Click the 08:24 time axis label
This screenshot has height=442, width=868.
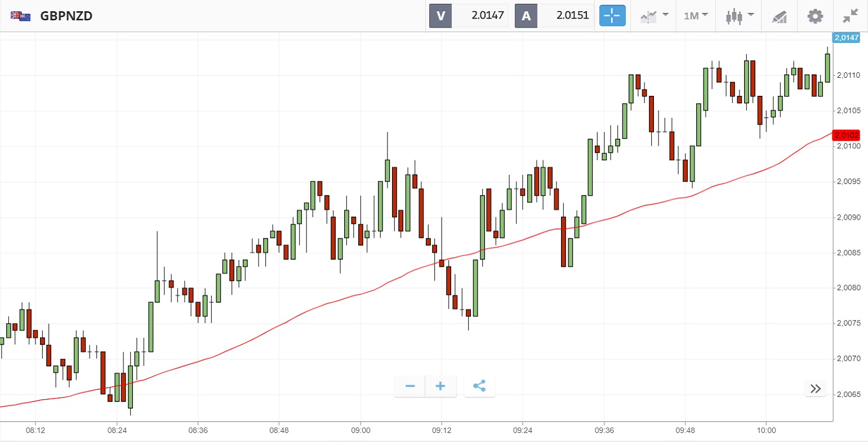tap(117, 430)
